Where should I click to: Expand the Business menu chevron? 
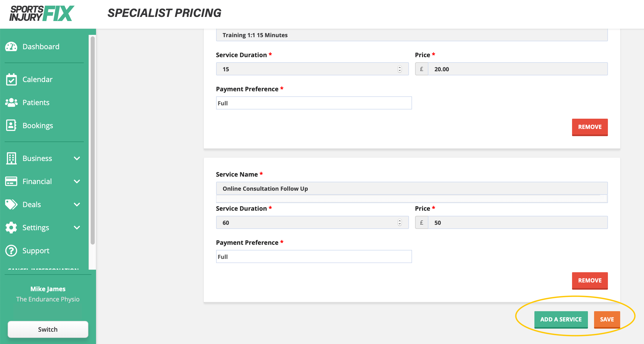point(77,158)
